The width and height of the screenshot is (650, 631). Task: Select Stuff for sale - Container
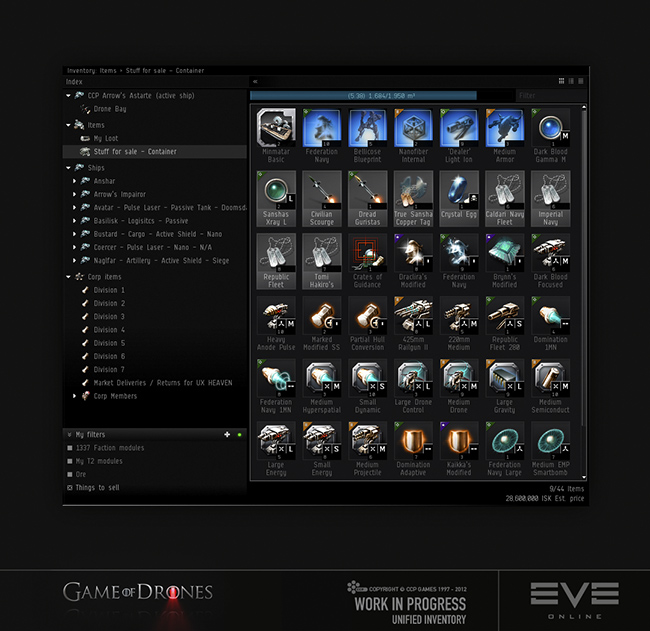click(155, 152)
